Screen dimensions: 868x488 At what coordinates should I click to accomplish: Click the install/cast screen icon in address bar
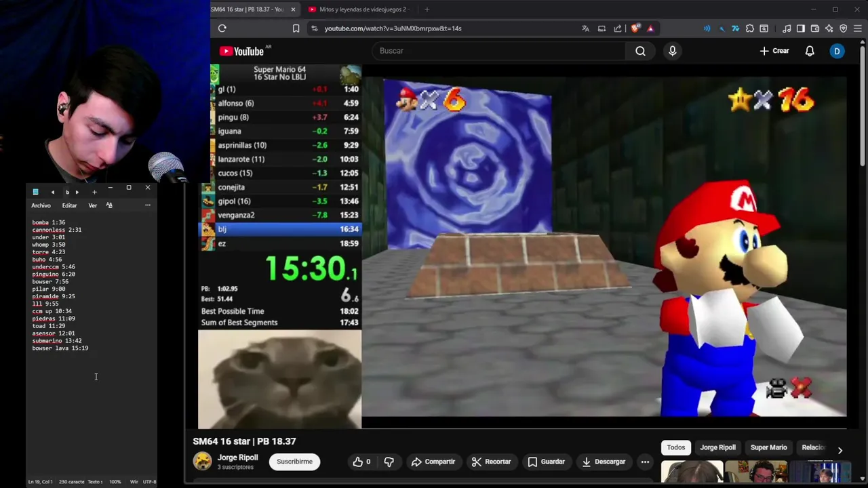(x=601, y=28)
